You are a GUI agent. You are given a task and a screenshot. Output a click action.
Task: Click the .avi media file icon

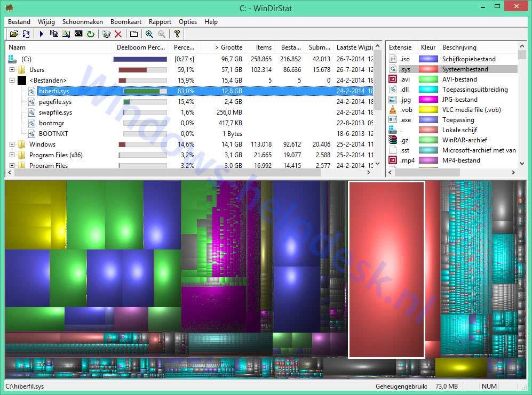pyautogui.click(x=393, y=79)
